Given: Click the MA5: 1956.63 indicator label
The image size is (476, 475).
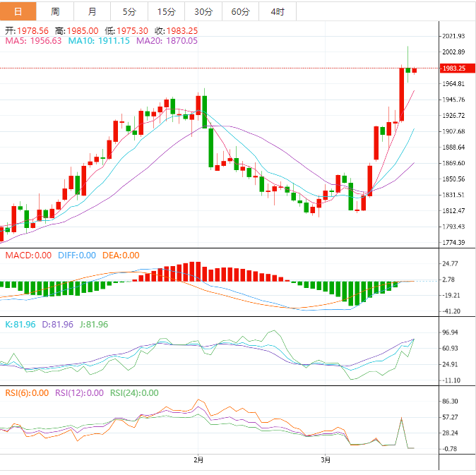Looking at the screenshot, I should (x=33, y=41).
